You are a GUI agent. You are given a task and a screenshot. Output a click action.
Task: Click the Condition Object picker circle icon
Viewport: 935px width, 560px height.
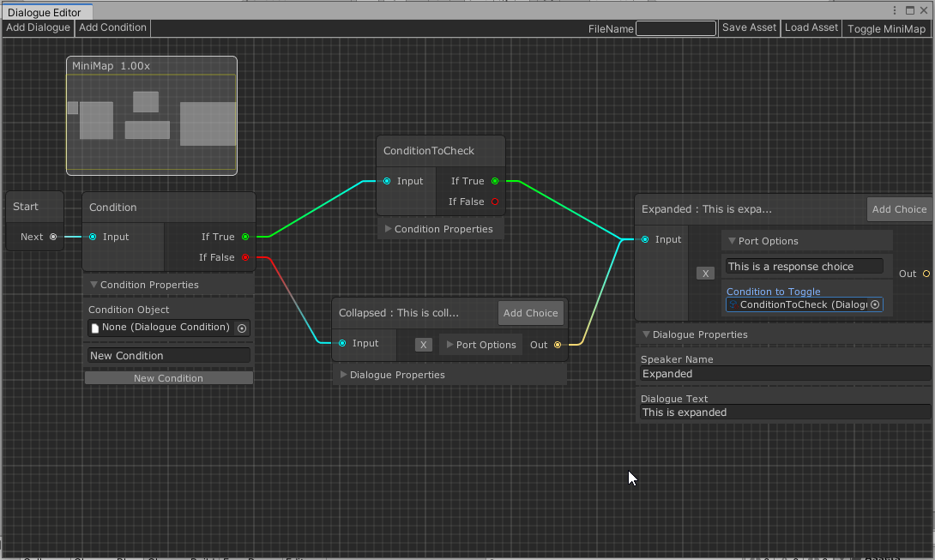pyautogui.click(x=242, y=328)
